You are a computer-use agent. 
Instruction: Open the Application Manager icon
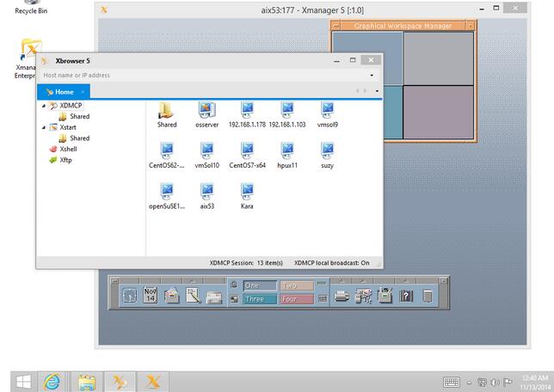coord(385,295)
